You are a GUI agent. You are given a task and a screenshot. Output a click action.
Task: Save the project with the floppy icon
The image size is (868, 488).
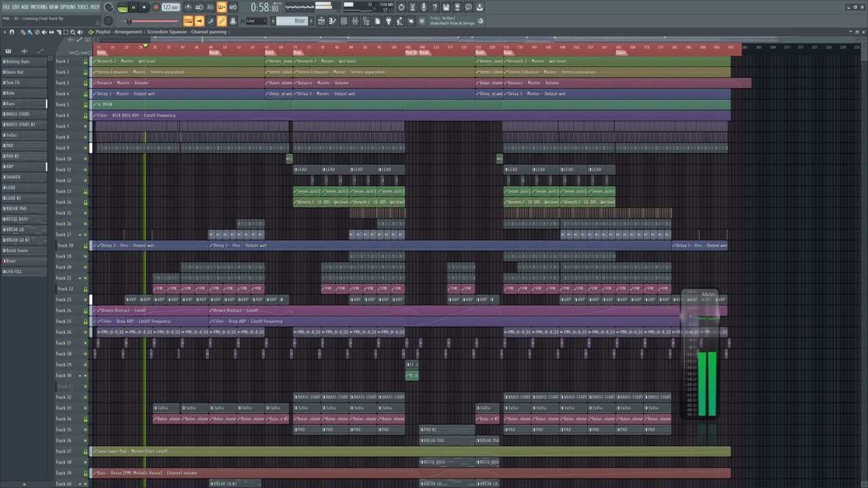coord(446,7)
